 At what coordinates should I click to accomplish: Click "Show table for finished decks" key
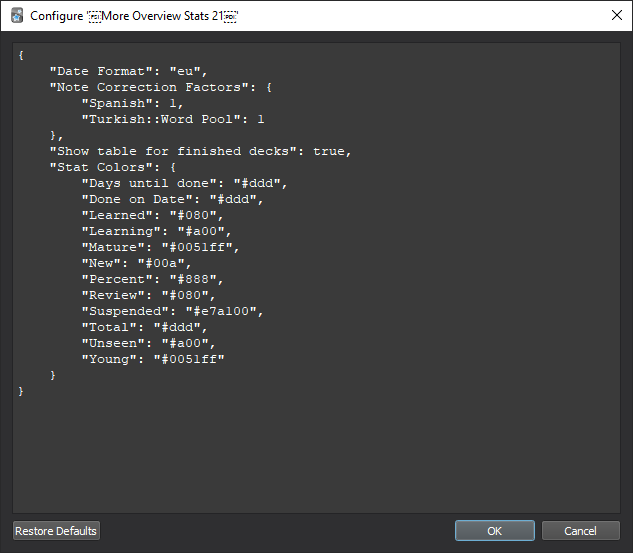tap(173, 152)
